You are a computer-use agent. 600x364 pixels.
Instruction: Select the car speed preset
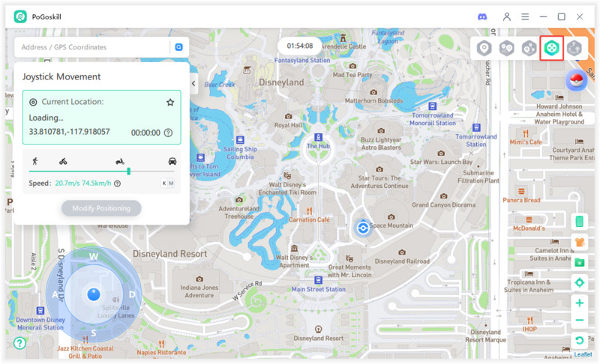[172, 161]
